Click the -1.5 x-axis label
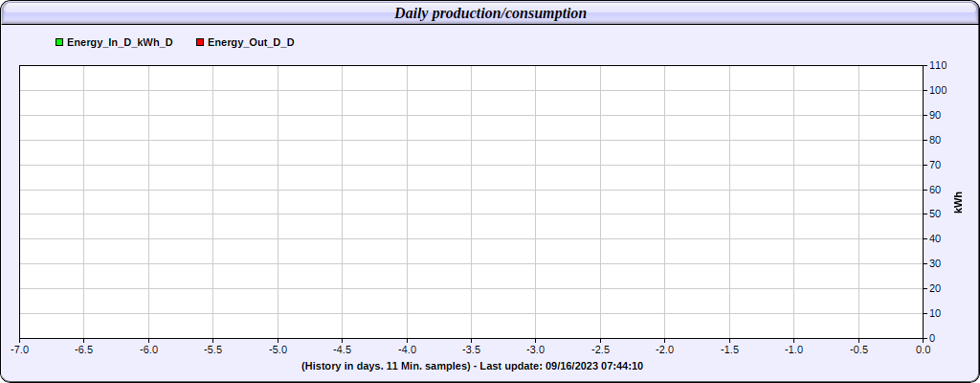 [x=729, y=349]
